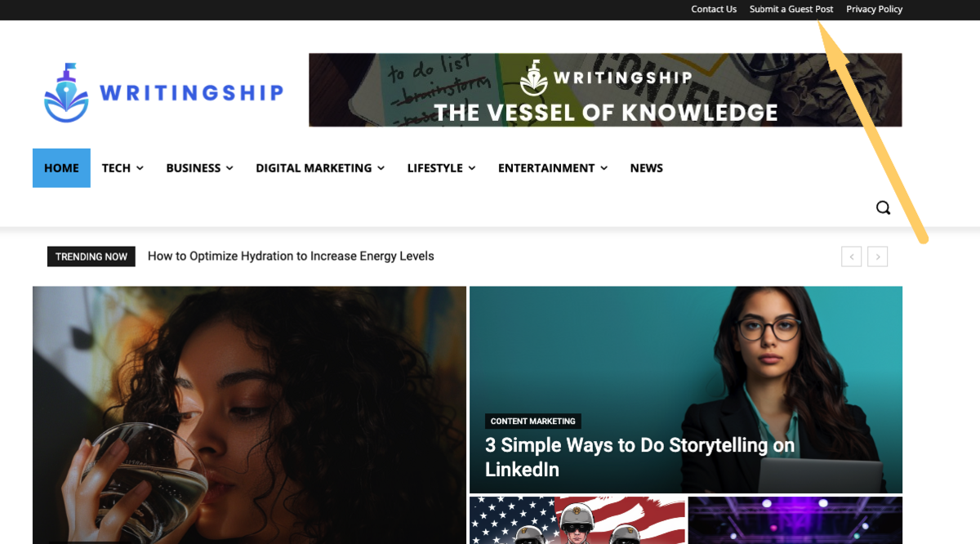Open the Entertainment dropdown menu
This screenshot has height=544, width=980.
(x=553, y=168)
